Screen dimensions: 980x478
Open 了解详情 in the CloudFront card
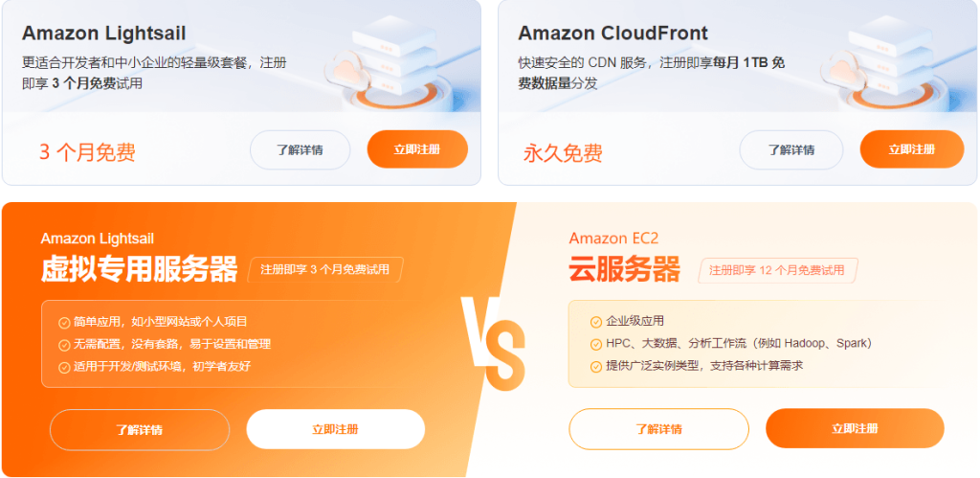click(791, 150)
